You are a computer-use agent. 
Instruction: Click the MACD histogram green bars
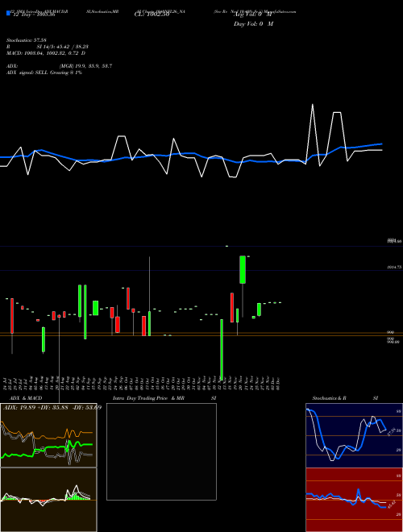point(75,497)
